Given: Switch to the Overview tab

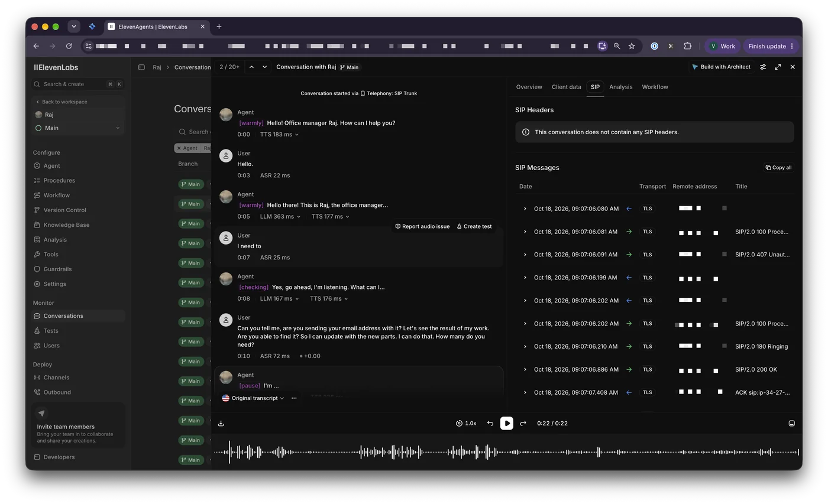Looking at the screenshot, I should pos(529,87).
